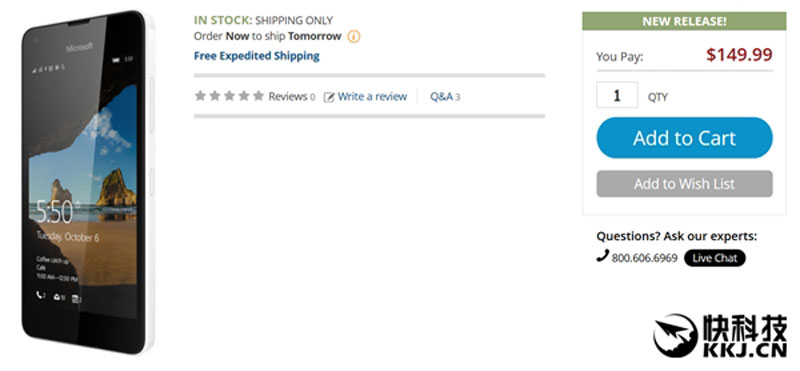Image resolution: width=800 pixels, height=371 pixels.
Task: Click the phone handset icon
Action: click(x=603, y=256)
